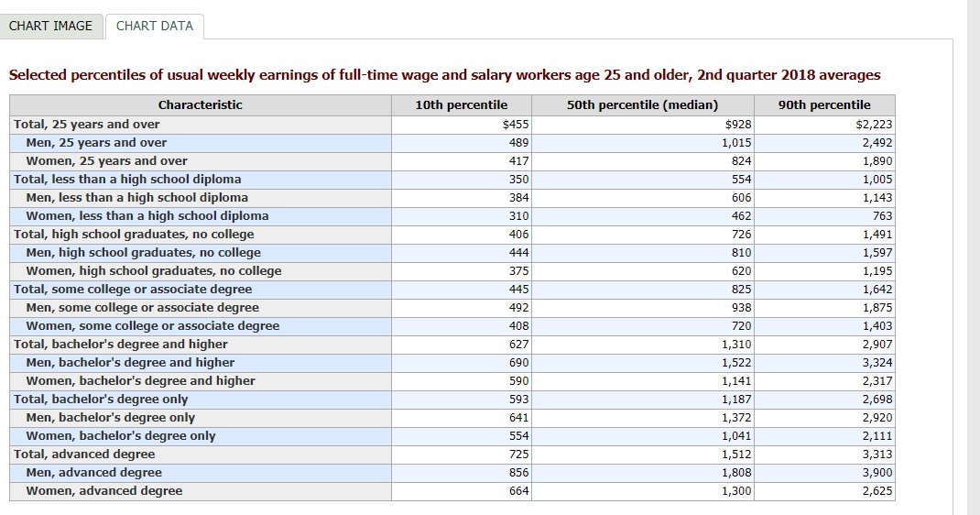
Task: Click the $455 10th percentile value
Action: (x=516, y=125)
